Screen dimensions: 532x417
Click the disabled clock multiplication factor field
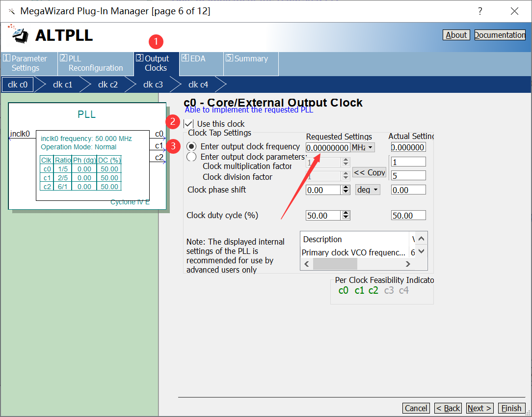tap(323, 162)
